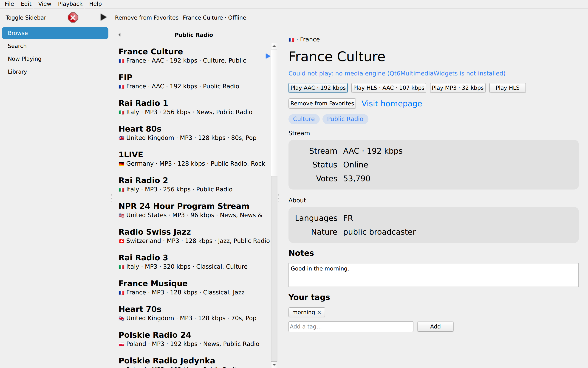This screenshot has height=368, width=588.
Task: Click the France Culture · Offline status text
Action: tap(215, 17)
